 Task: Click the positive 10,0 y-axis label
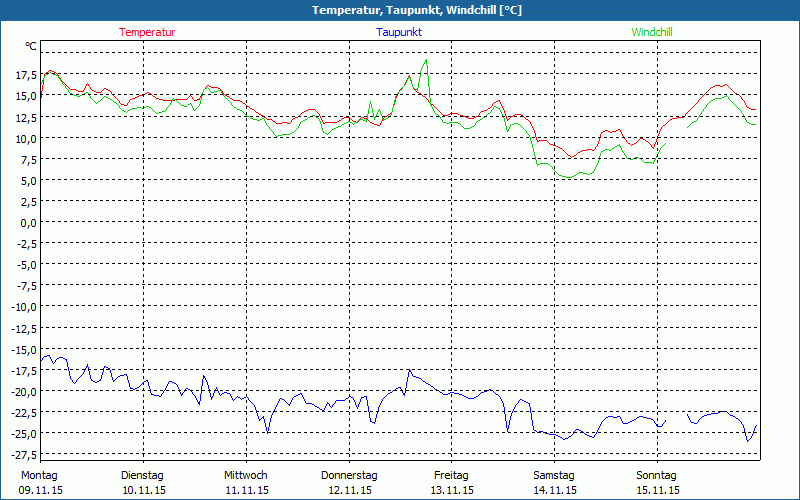tap(26, 138)
